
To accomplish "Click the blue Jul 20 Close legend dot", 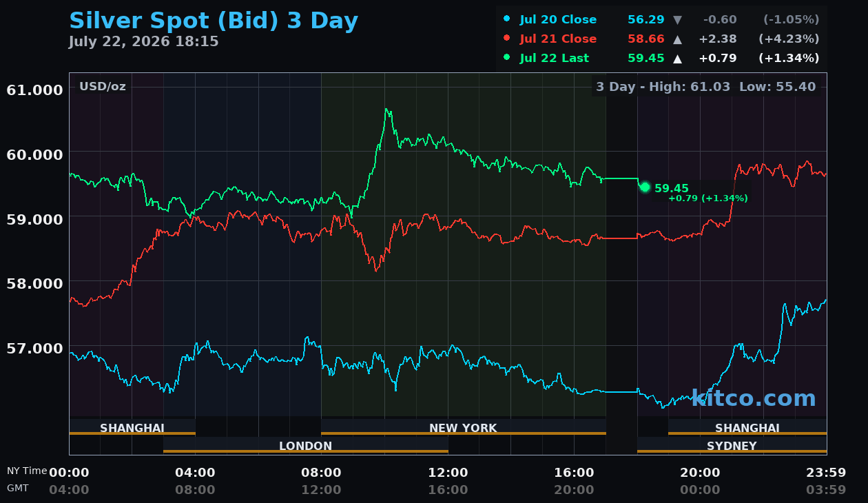I will 507,19.
